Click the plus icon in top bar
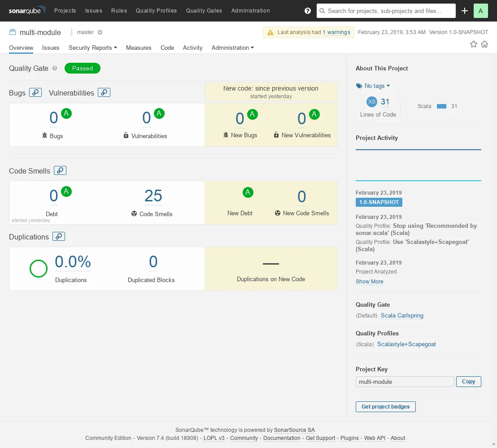Image resolution: width=497 pixels, height=448 pixels. point(465,11)
